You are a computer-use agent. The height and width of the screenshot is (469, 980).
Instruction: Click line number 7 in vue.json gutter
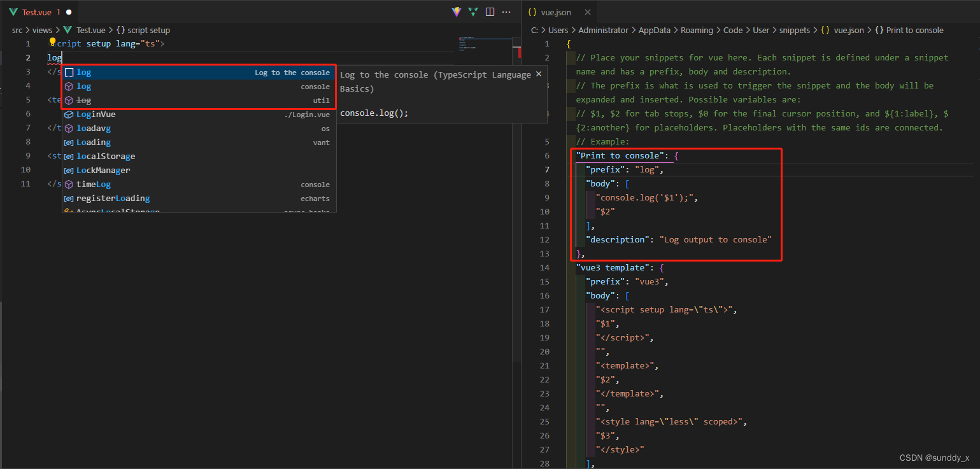tap(546, 169)
